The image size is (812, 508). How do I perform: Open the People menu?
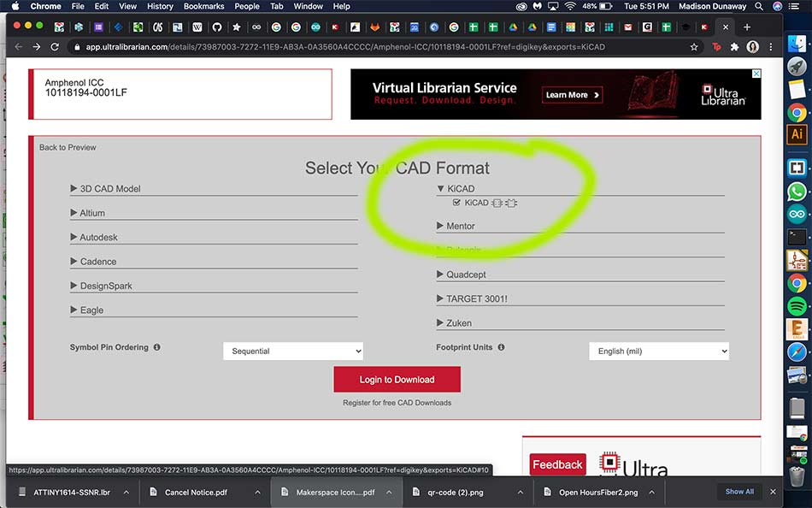coord(246,6)
